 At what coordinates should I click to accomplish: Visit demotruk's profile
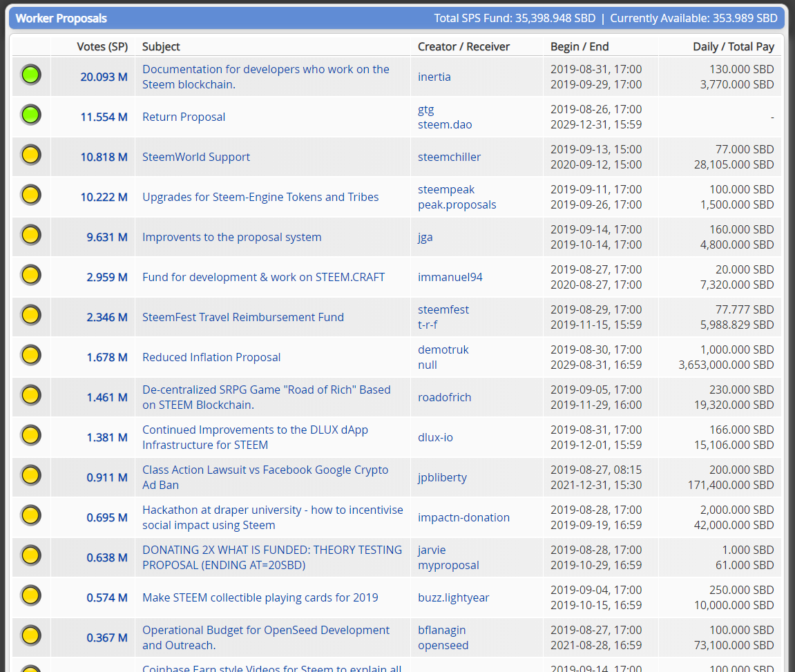point(443,349)
